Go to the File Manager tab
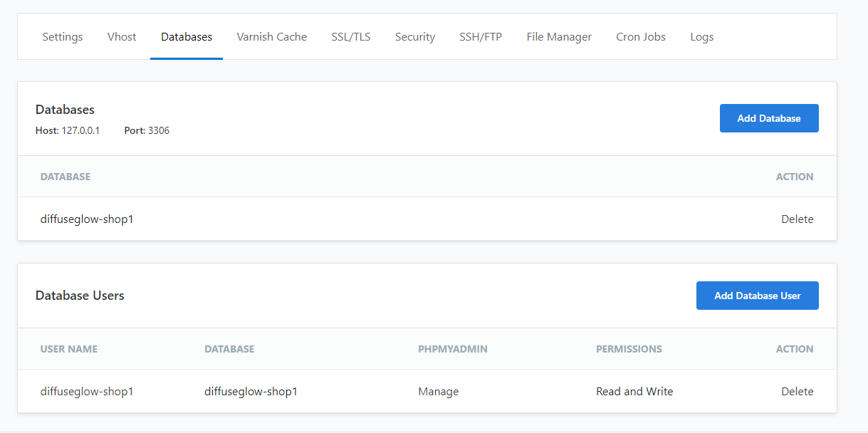Screen dimensions: 868x433 [x=559, y=37]
